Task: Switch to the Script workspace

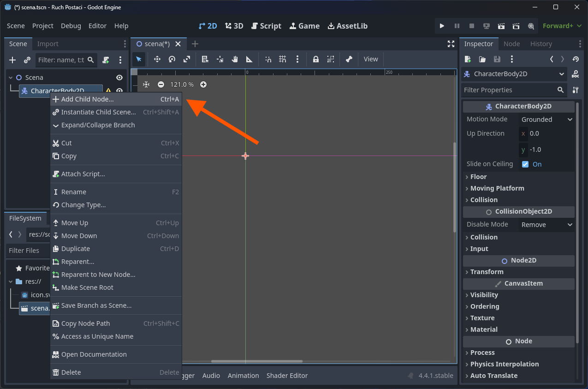Action: 266,26
